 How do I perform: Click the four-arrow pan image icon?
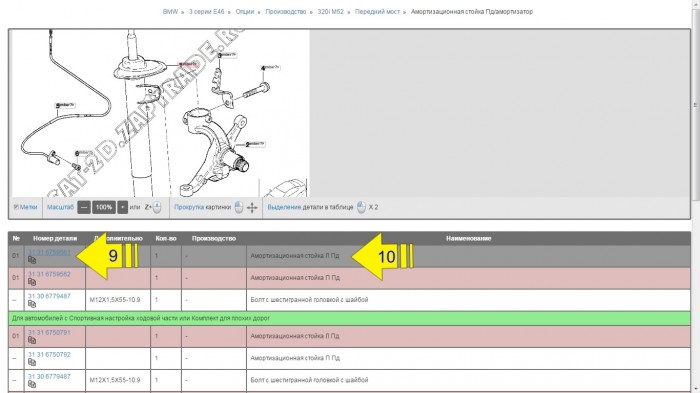point(252,208)
